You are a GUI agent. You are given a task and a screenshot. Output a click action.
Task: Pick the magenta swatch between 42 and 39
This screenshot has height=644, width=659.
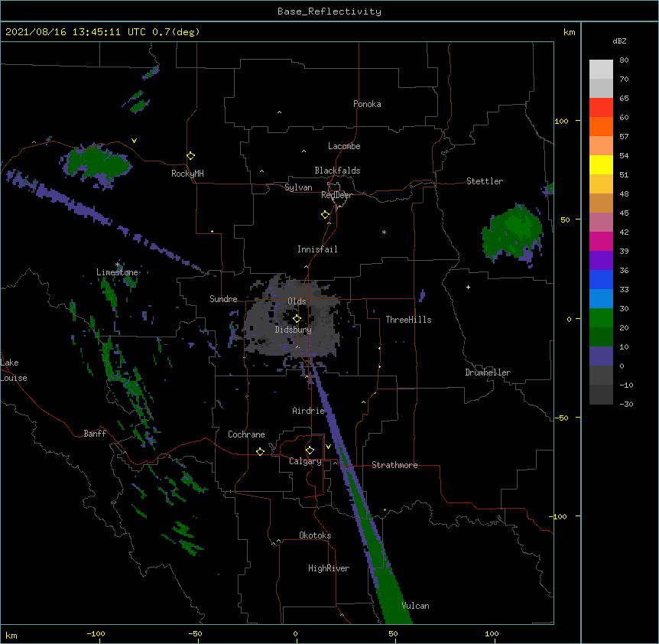pos(601,241)
